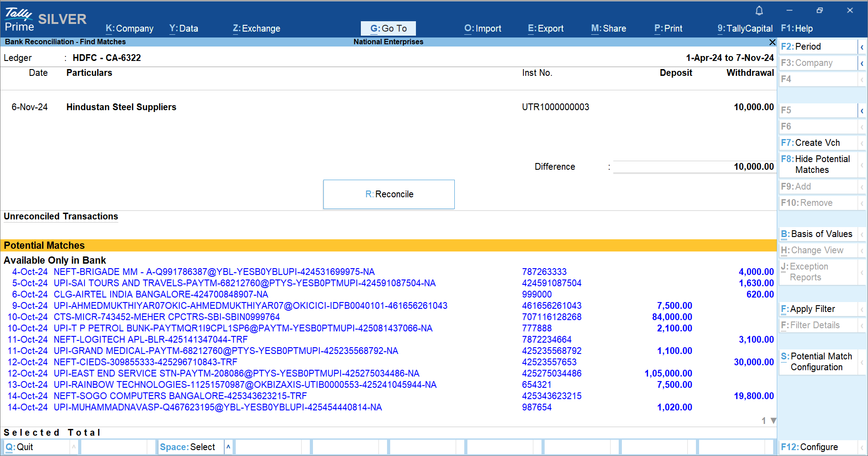The image size is (868, 456).
Task: Click F10: Remove button
Action: [818, 203]
